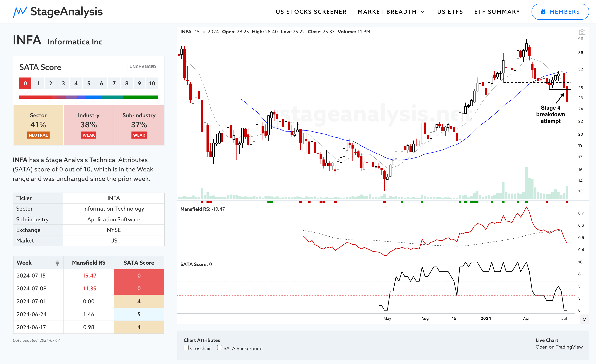Reset chart with the refresh icon
The height and width of the screenshot is (364, 596).
(584, 319)
